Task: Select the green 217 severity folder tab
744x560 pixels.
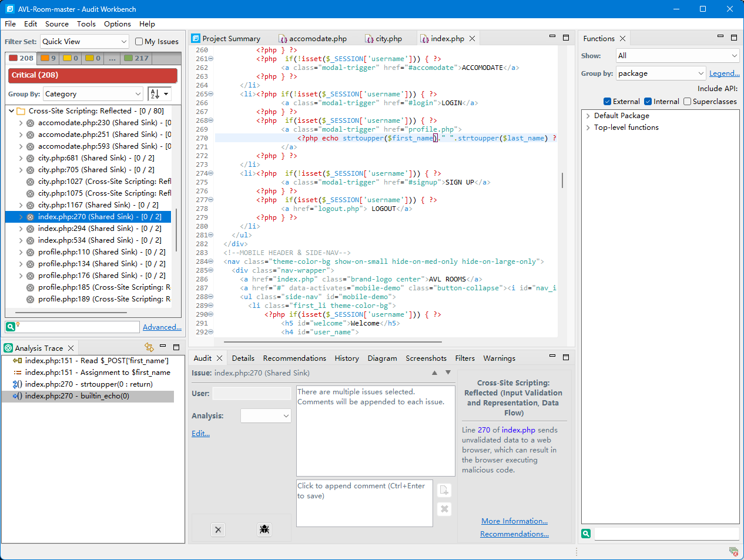Action: click(x=136, y=58)
